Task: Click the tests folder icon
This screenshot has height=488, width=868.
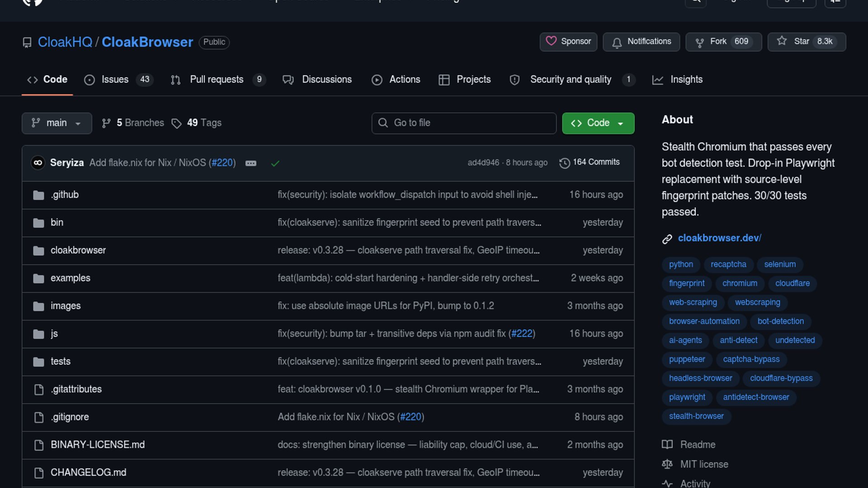Action: [x=38, y=362]
